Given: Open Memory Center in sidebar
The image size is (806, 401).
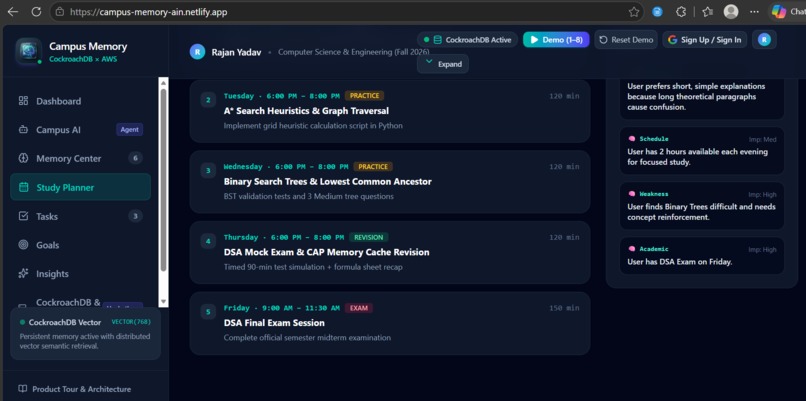Looking at the screenshot, I should 80,158.
